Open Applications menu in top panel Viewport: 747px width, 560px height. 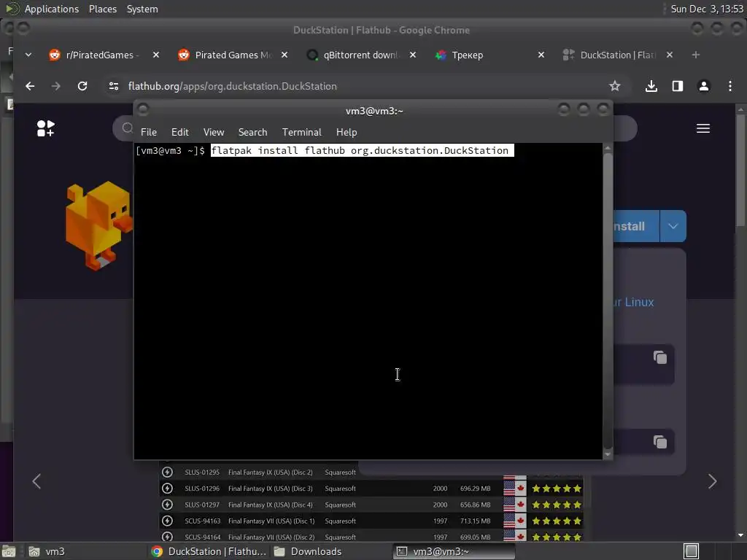pyautogui.click(x=52, y=9)
